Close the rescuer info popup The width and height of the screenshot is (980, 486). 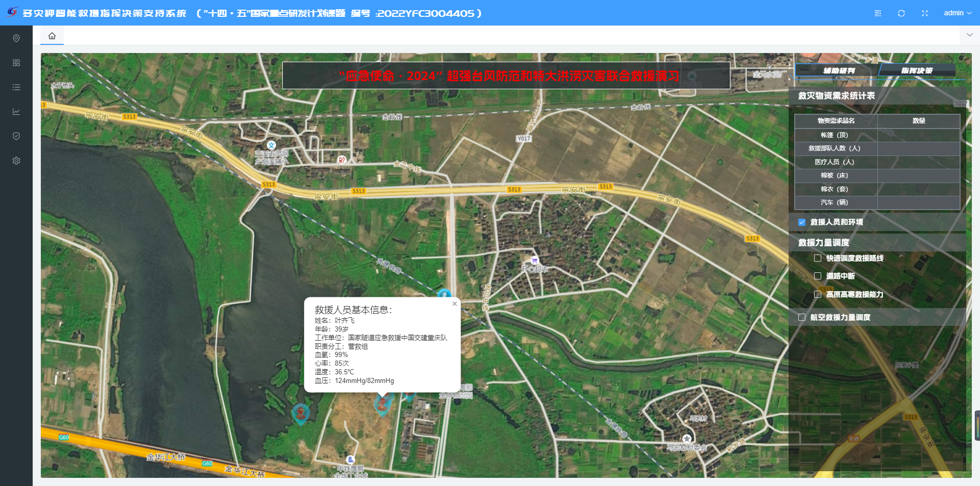point(454,304)
